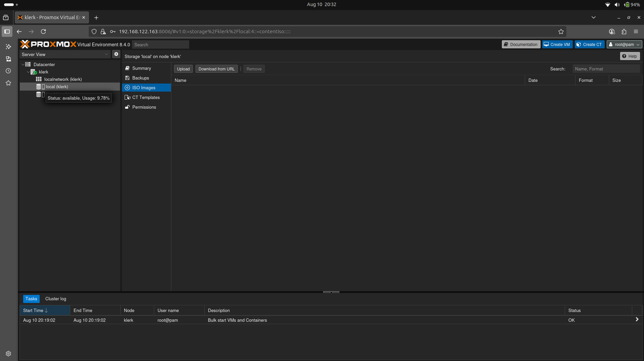Click the Server View settings gear icon
644x361 pixels.
(x=116, y=54)
